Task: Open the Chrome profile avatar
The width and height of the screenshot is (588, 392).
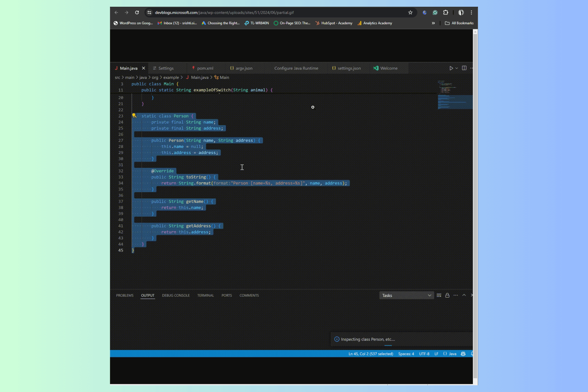Action: click(461, 13)
